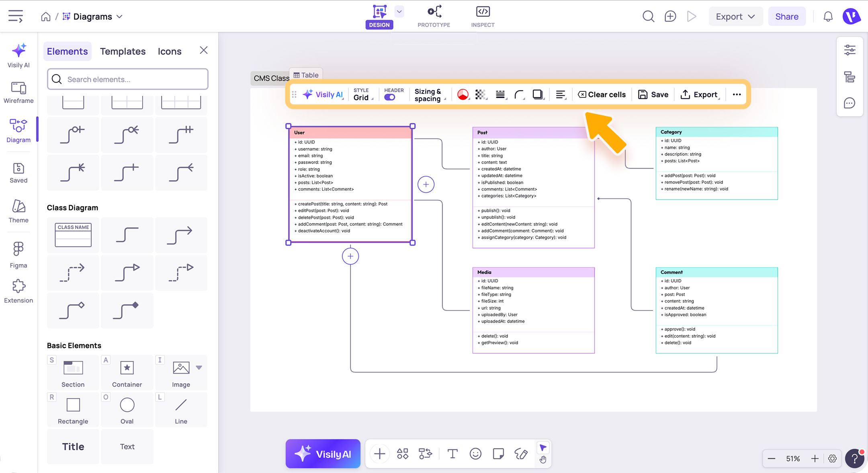868x473 pixels.
Task: Zoom in with the plus button
Action: click(x=815, y=459)
